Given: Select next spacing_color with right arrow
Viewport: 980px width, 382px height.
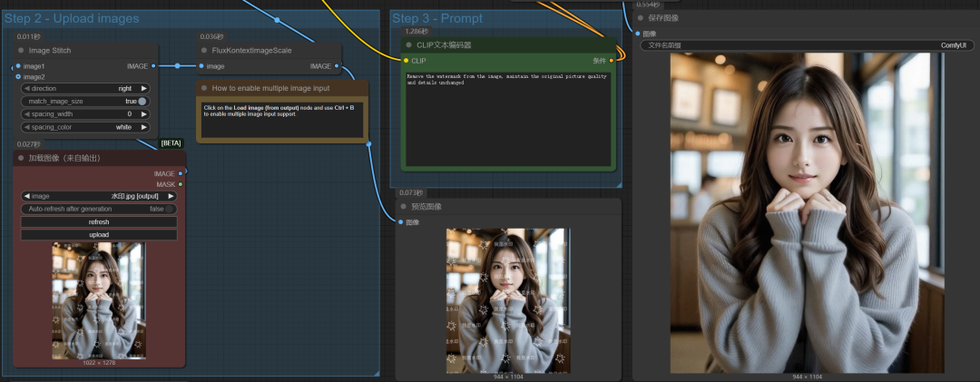Looking at the screenshot, I should pyautogui.click(x=143, y=127).
